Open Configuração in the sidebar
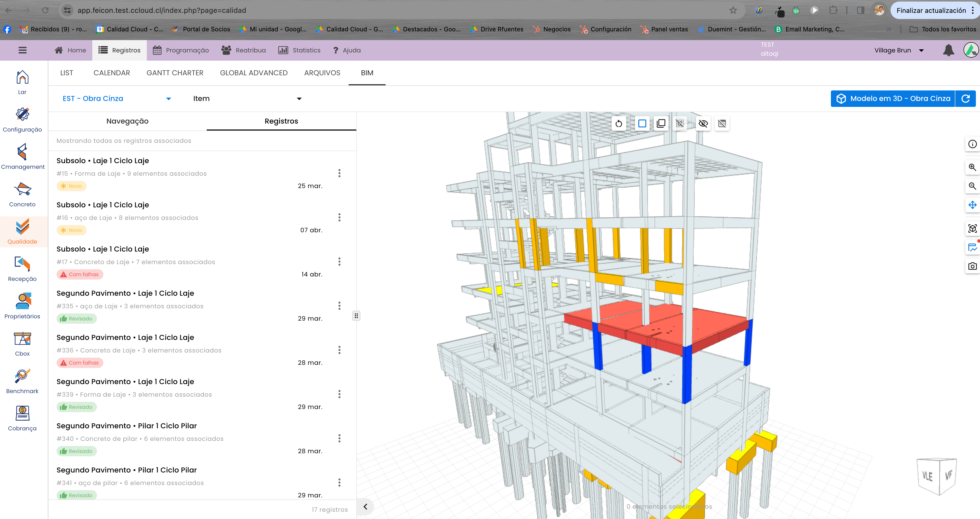The width and height of the screenshot is (980, 519). 22,120
